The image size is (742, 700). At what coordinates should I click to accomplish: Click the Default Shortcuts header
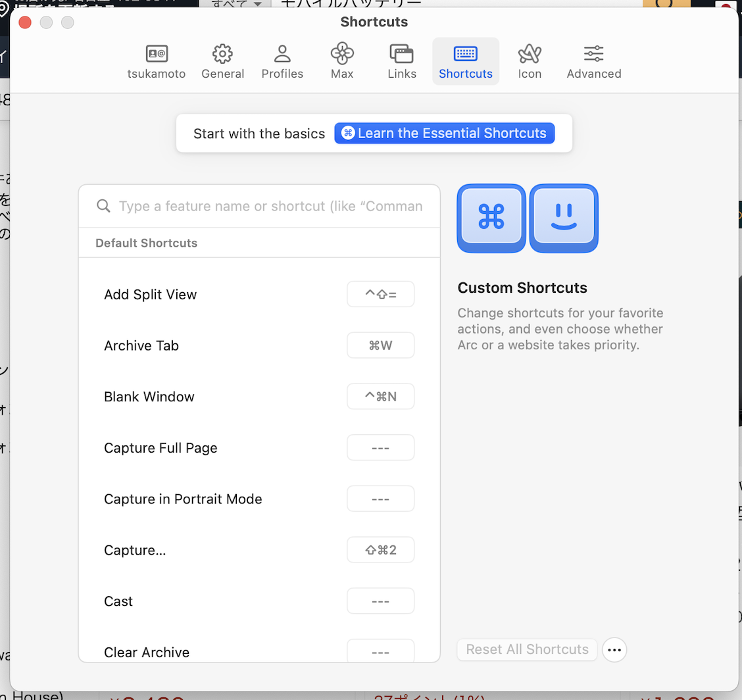[146, 243]
